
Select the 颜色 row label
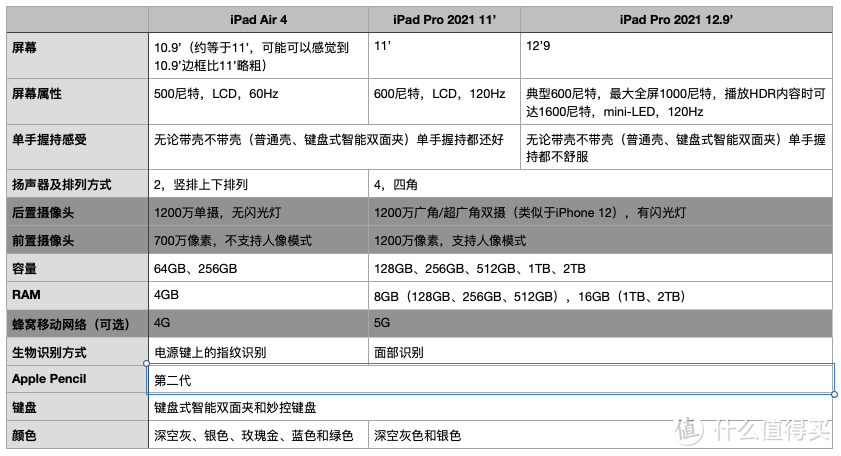(77, 435)
